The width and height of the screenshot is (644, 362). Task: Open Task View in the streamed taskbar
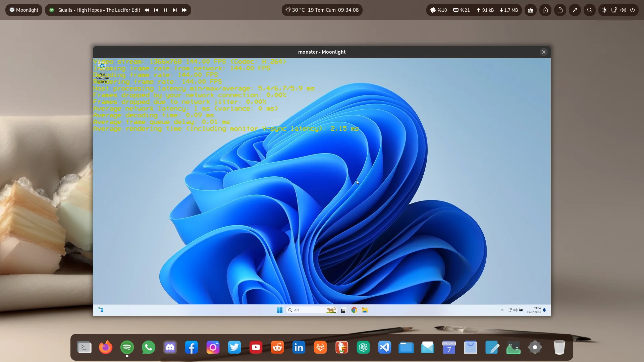[343, 310]
